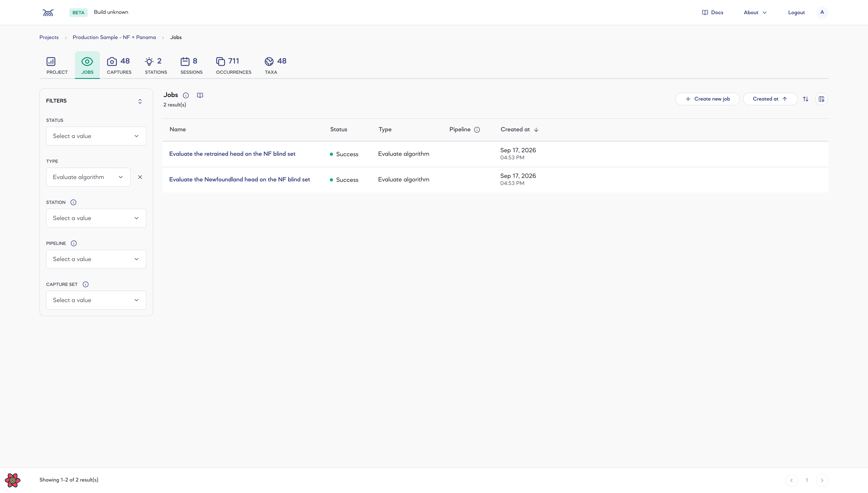Click the Station filter info icon
The height and width of the screenshot is (493, 868).
74,203
